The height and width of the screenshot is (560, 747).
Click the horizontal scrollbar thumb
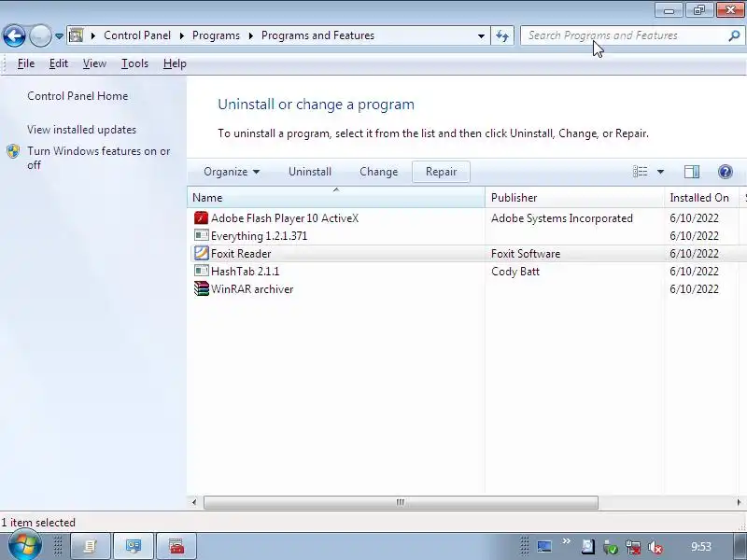pyautogui.click(x=401, y=502)
